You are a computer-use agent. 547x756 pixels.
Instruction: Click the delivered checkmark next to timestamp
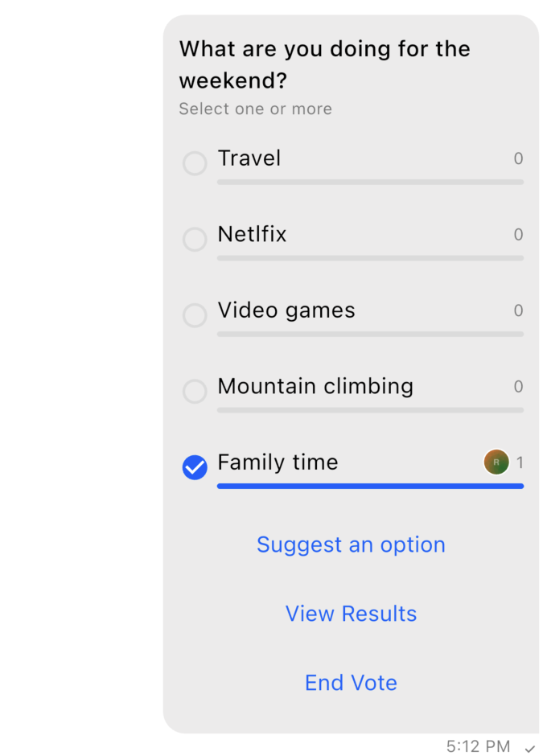[529, 748]
